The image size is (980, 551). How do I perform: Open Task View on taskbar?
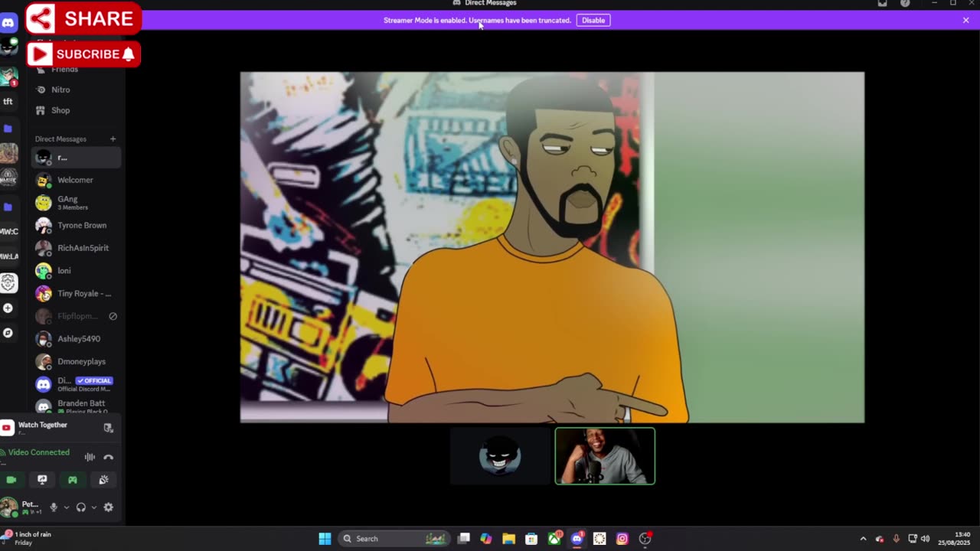[x=463, y=539]
